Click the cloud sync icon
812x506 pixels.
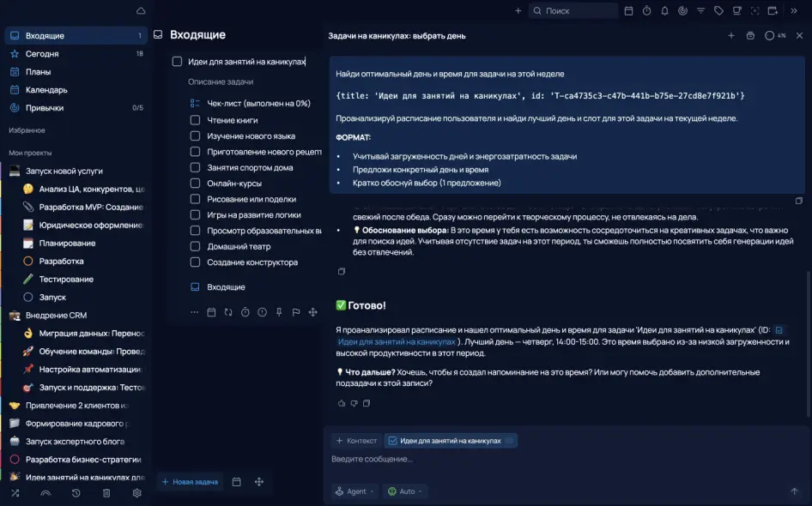141,11
